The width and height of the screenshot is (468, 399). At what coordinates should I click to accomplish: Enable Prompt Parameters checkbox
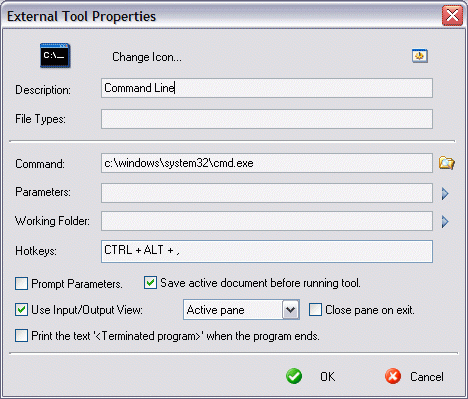[21, 284]
